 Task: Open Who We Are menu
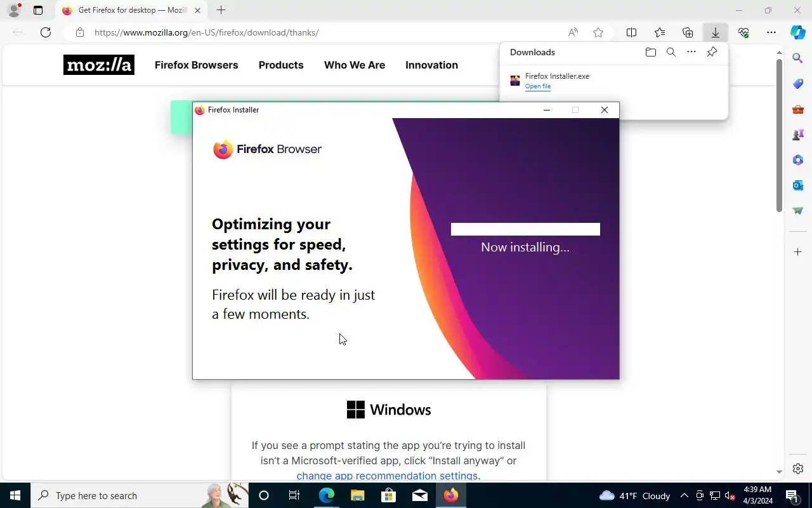(355, 65)
